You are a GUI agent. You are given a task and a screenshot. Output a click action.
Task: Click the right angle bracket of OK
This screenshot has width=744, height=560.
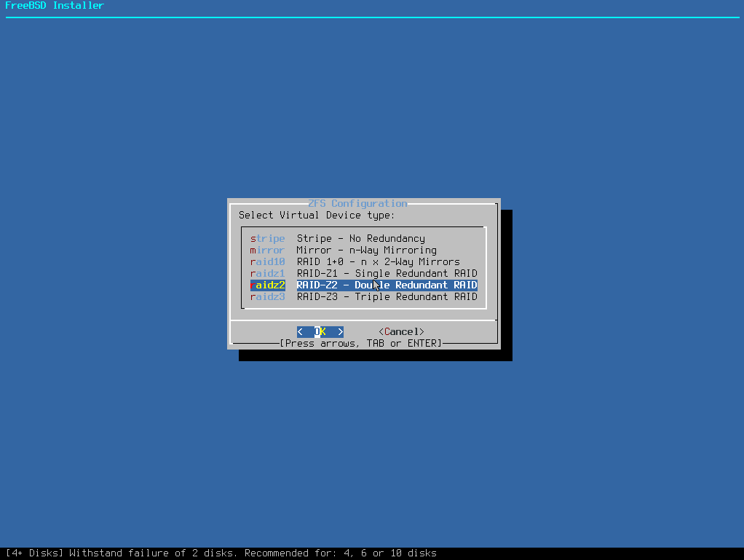click(340, 331)
